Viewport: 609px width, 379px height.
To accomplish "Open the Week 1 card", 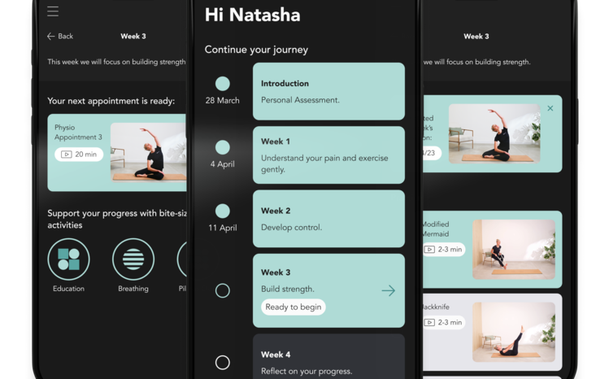I will tap(329, 155).
